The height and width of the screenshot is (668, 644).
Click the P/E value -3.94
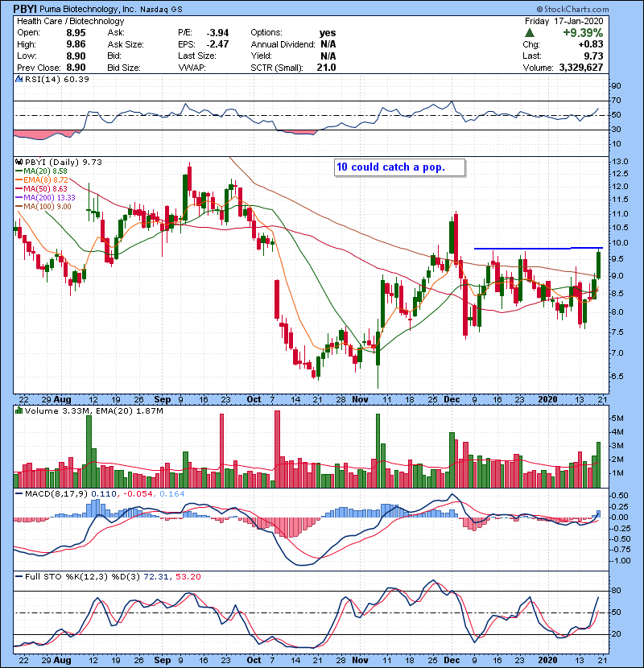(x=218, y=33)
